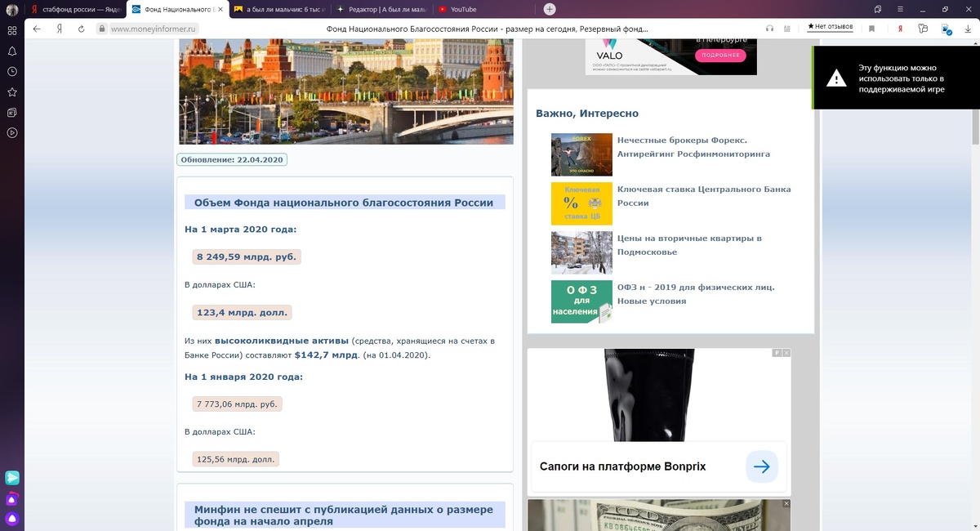Click '8 249,59 млрд. руб.' value
Screen dimensions: 980x531
click(247, 257)
